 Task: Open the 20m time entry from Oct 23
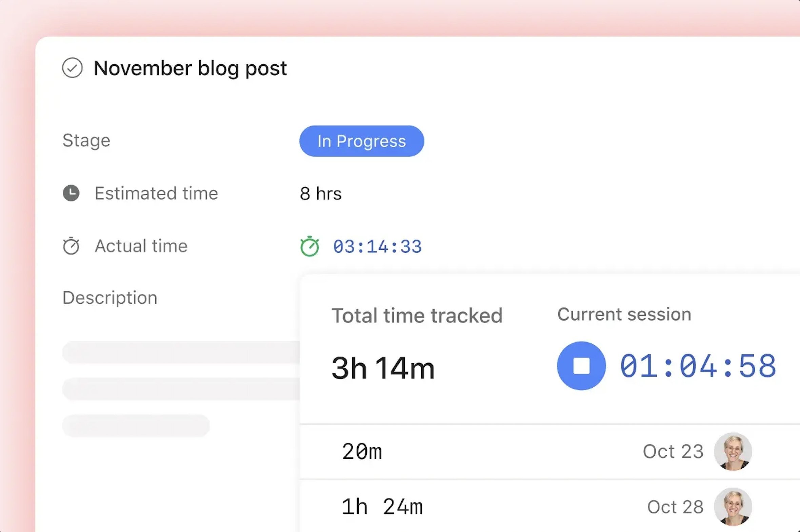362,451
